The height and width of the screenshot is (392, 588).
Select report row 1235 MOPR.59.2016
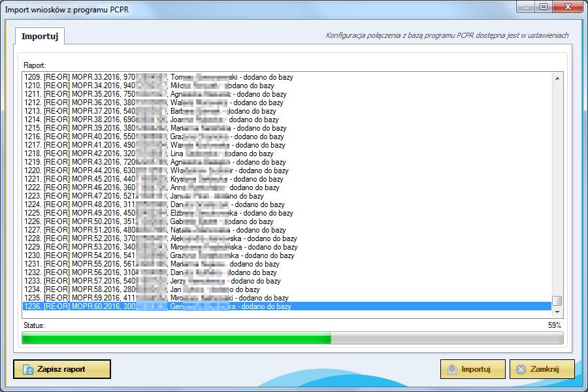coord(287,298)
